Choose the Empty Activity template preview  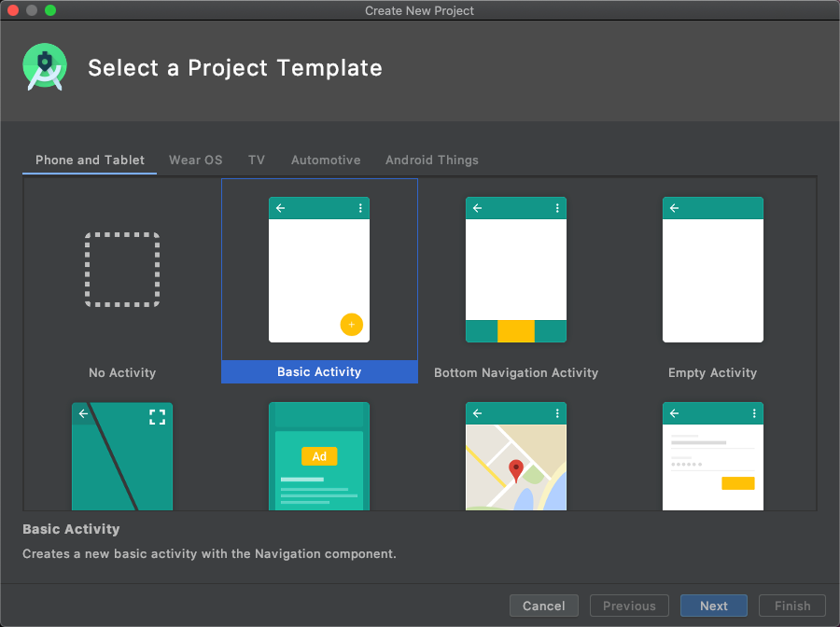(713, 270)
